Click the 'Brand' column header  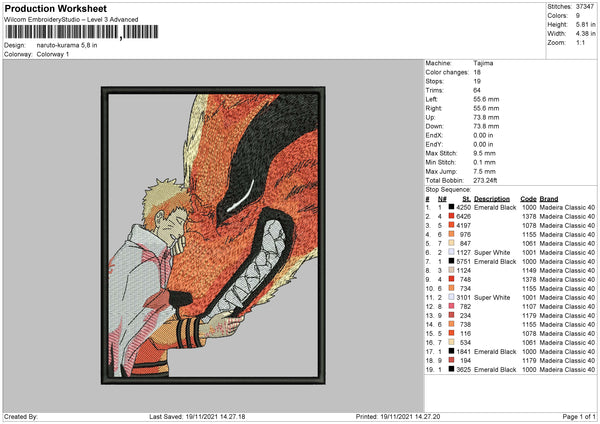[x=549, y=199]
